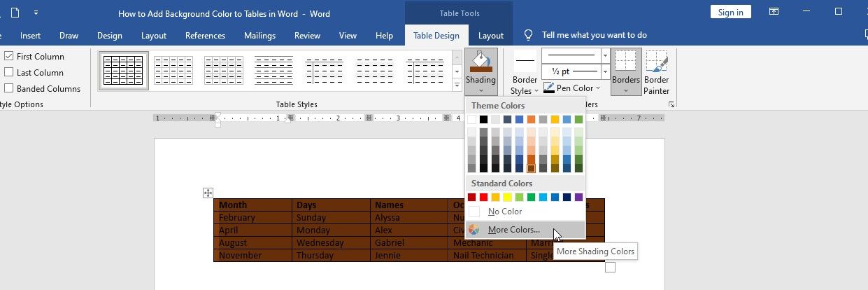
Task: Select the fourth table style thumbnail
Action: click(273, 71)
